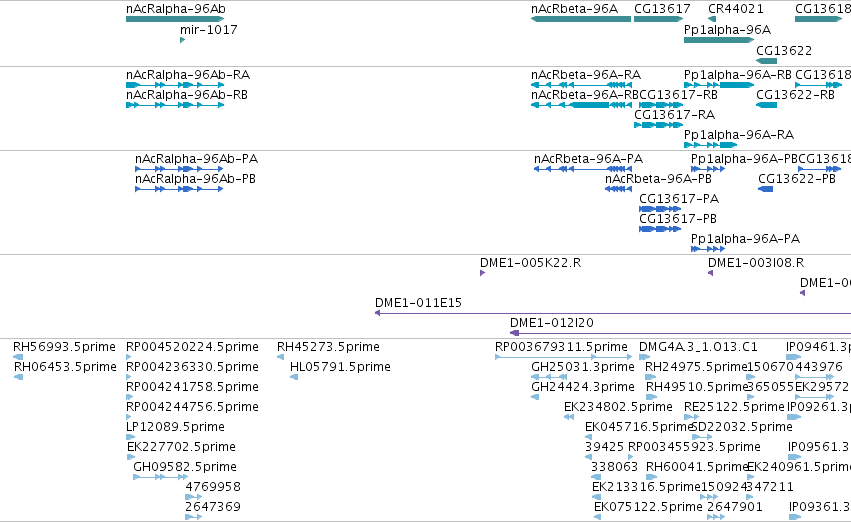Image resolution: width=851 pixels, height=522 pixels.
Task: Click the DME1-011E15 clone label
Action: [x=418, y=303]
